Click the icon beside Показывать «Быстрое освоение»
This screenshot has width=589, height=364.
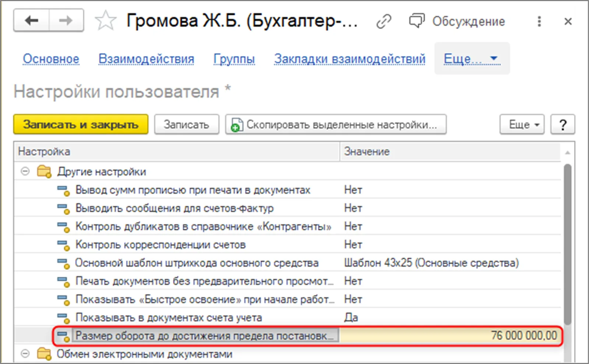(63, 300)
